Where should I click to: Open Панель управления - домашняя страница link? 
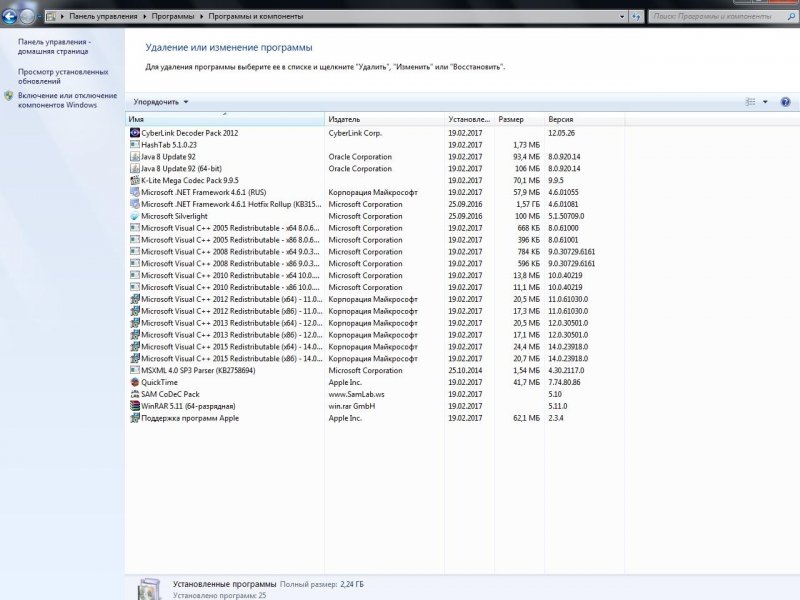tap(55, 46)
